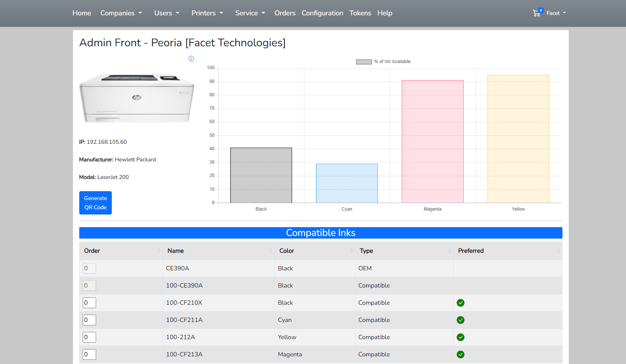Open the Tokens page
The image size is (626, 364).
coord(360,13)
